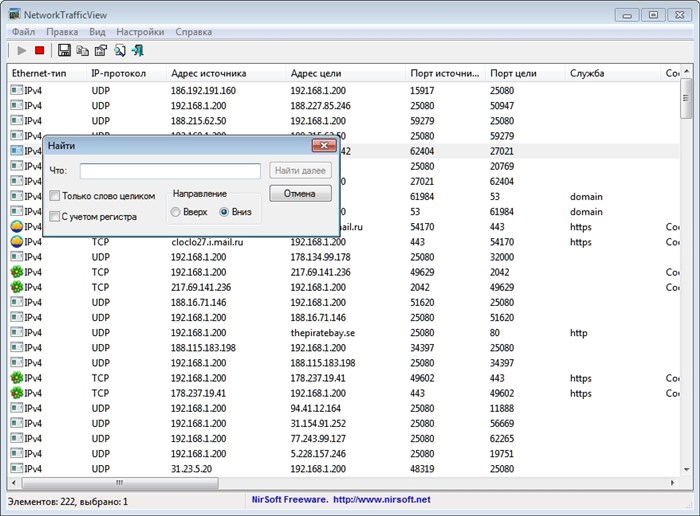Select the 'Вниз' direction radio button
This screenshot has width=700, height=516.
[x=224, y=212]
